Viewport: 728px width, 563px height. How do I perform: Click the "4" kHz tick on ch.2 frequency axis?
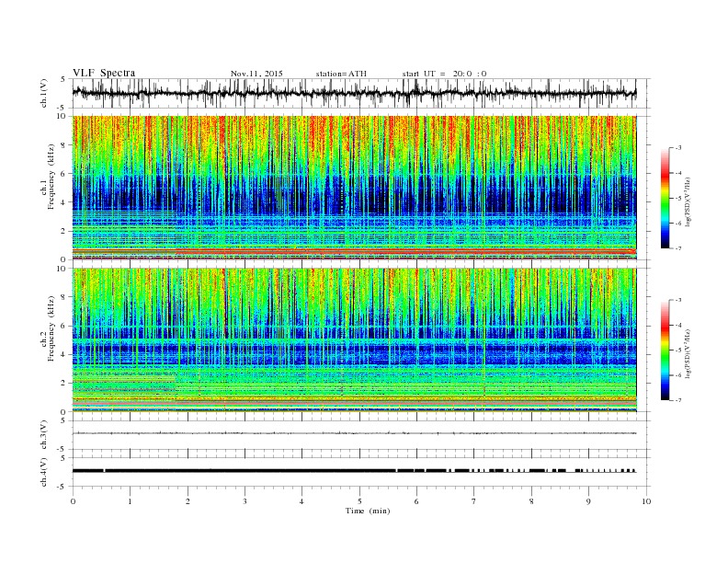64,355
